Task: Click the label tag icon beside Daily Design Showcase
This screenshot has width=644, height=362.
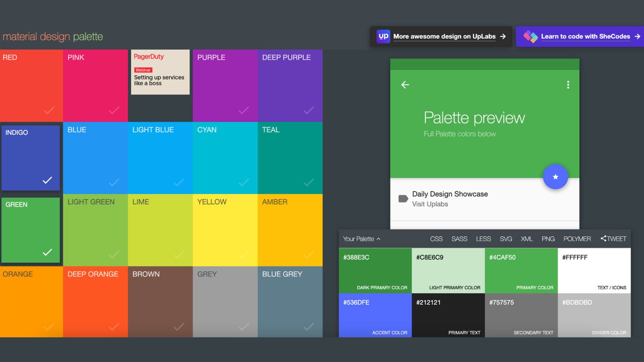Action: (403, 199)
